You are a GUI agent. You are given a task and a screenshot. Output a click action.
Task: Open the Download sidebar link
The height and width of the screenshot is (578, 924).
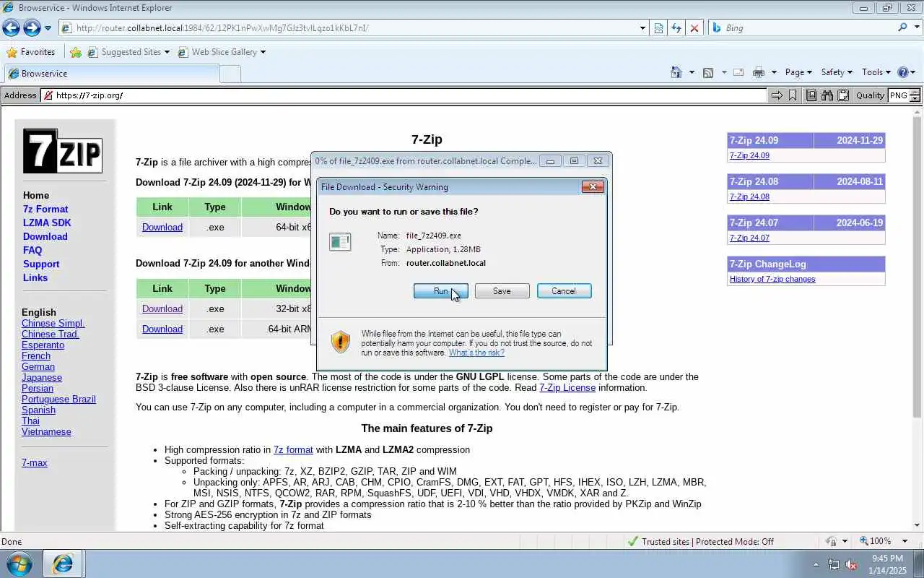(45, 236)
